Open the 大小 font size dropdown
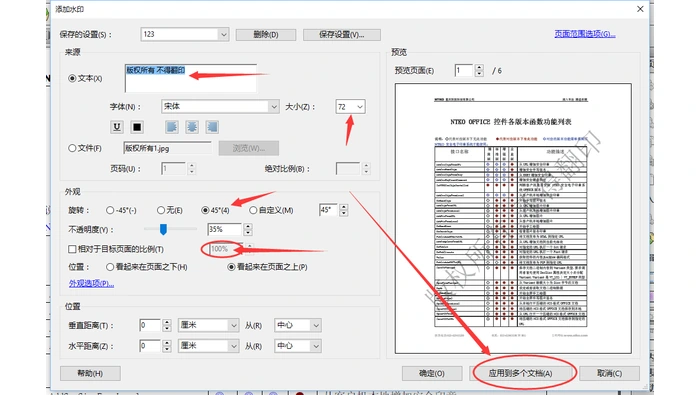Screen dimensions: 700x395 350,107
